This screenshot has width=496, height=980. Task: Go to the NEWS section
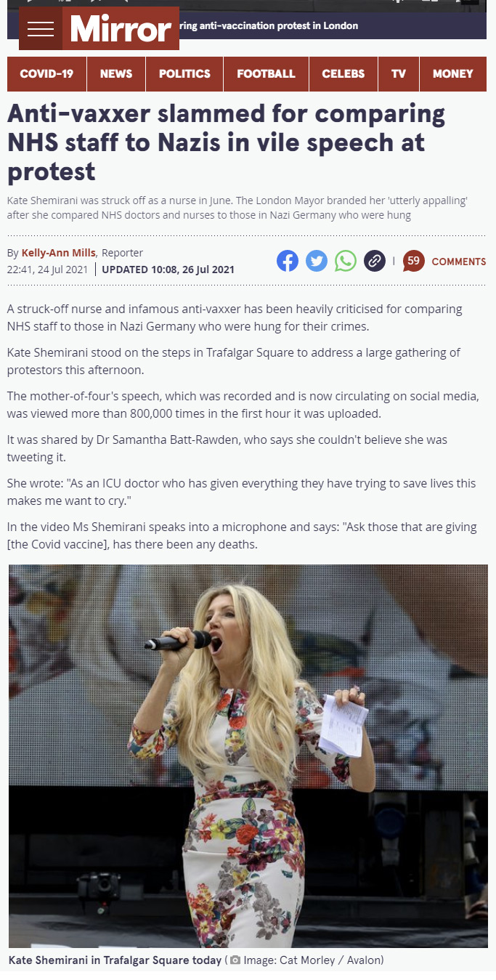(x=116, y=74)
